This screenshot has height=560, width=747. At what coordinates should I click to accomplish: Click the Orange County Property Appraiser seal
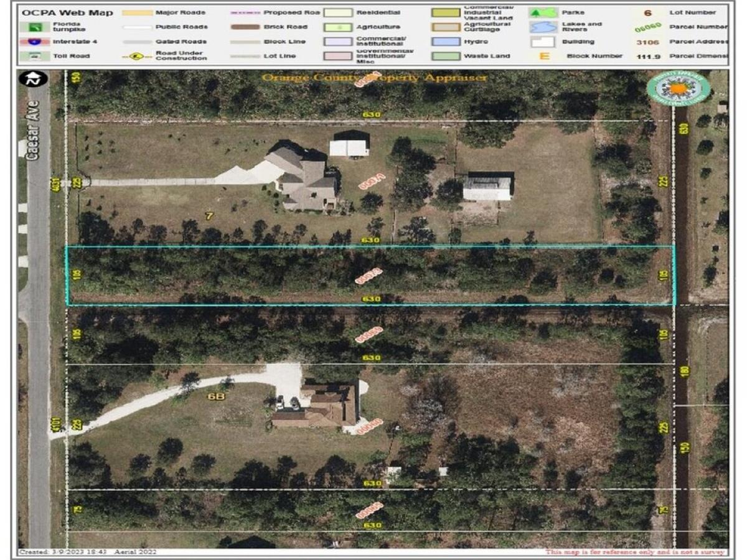pyautogui.click(x=678, y=88)
